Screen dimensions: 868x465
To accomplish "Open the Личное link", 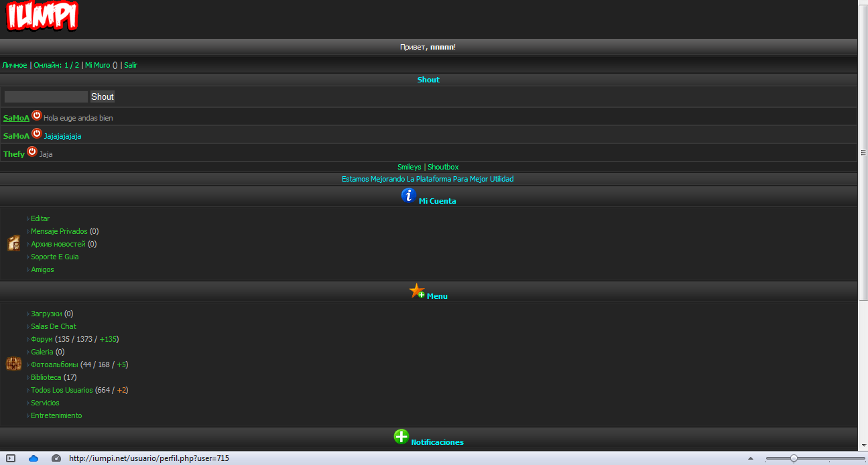I will pyautogui.click(x=15, y=66).
